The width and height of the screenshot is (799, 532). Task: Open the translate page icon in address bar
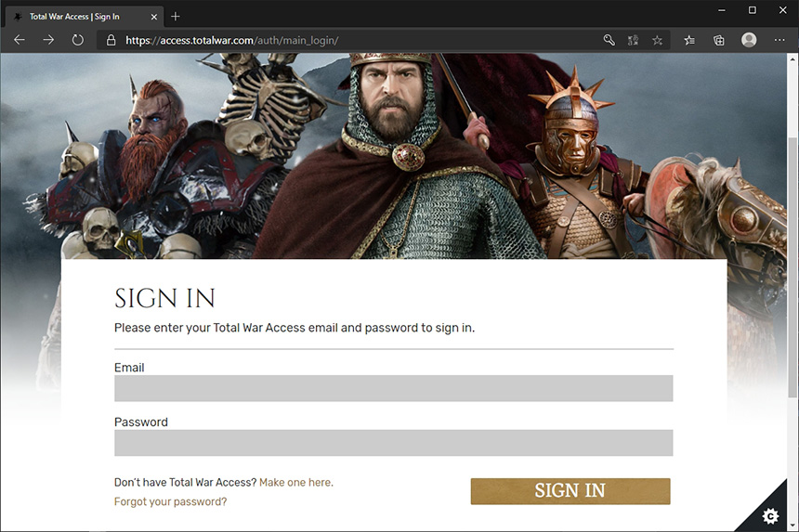[x=633, y=40]
